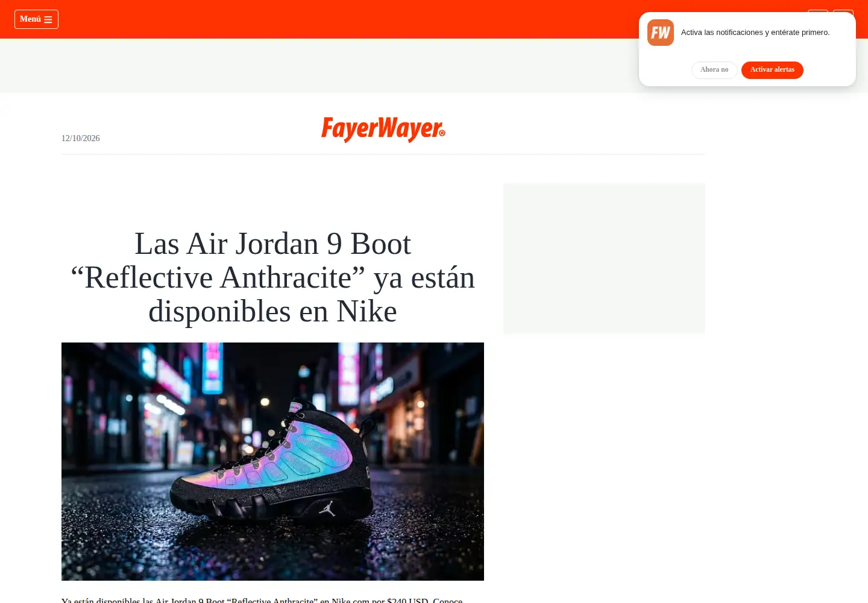The image size is (868, 603).
Task: Click the notification text Activa las notificaciones
Action: (755, 33)
